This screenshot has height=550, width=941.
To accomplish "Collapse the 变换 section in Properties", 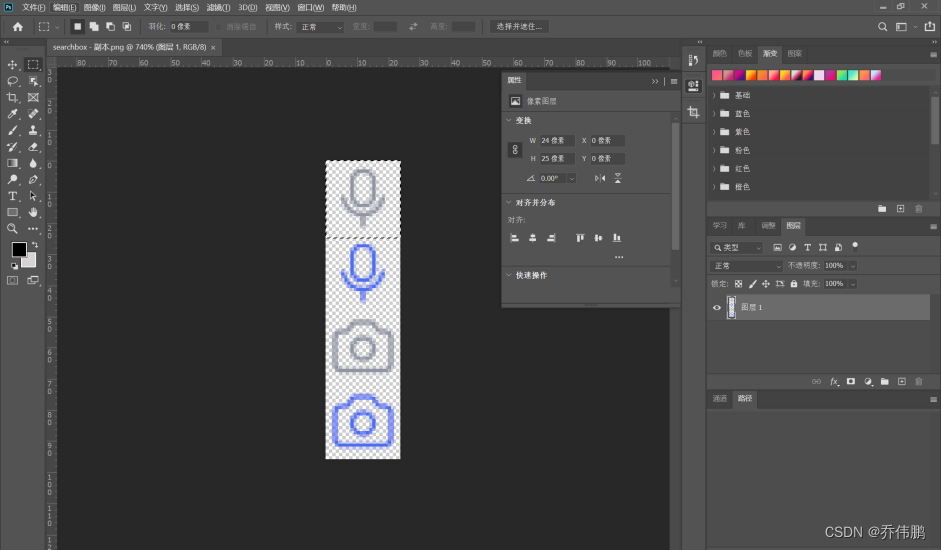I will [x=510, y=120].
